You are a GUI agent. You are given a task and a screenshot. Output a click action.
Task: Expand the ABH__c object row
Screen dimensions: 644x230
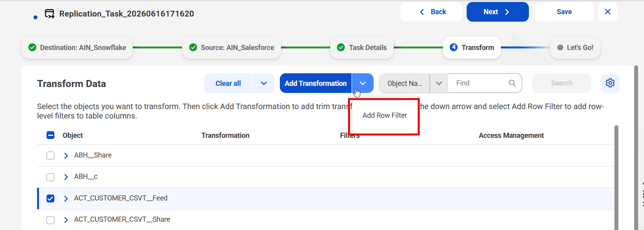pos(66,177)
